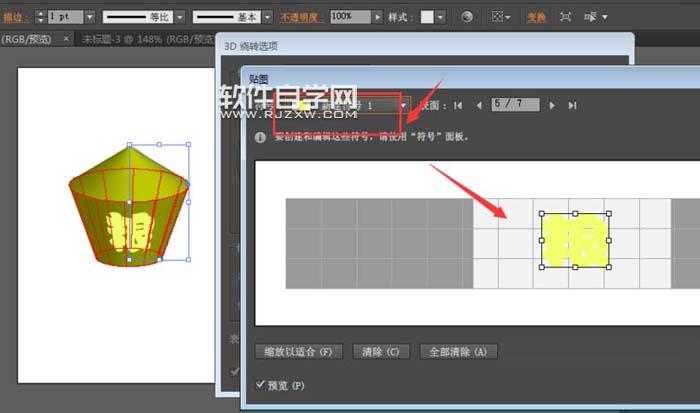Open the 描边 stroke panel link
This screenshot has height=413, width=700.
click(x=14, y=17)
